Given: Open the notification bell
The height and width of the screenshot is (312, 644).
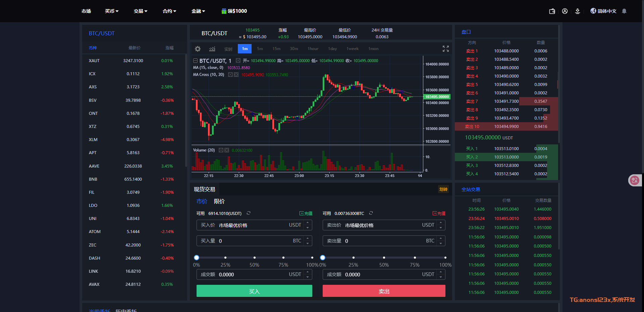Looking at the screenshot, I should [x=624, y=11].
